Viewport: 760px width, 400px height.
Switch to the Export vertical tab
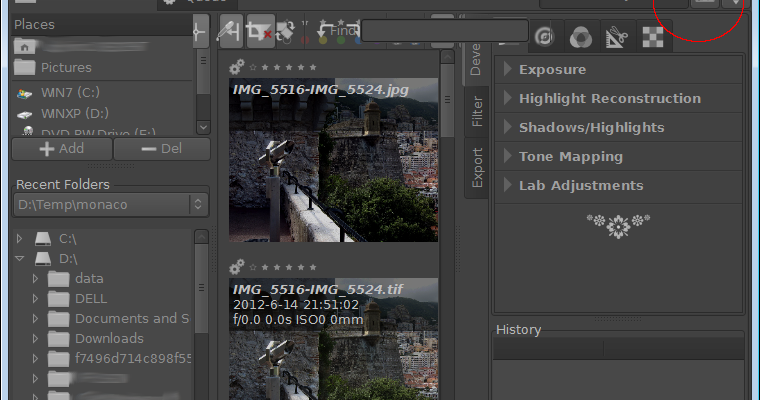click(x=477, y=168)
